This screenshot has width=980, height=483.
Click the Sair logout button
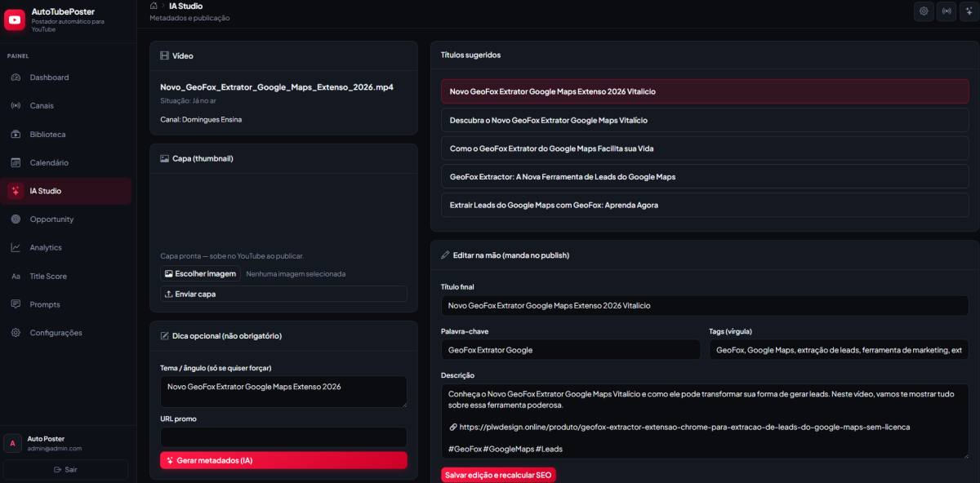pos(65,470)
